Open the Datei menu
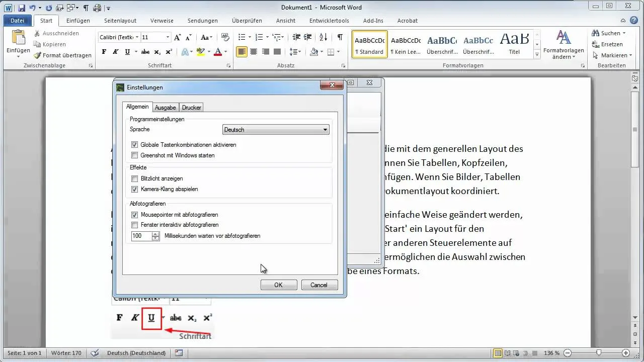This screenshot has width=644, height=362. click(x=17, y=21)
